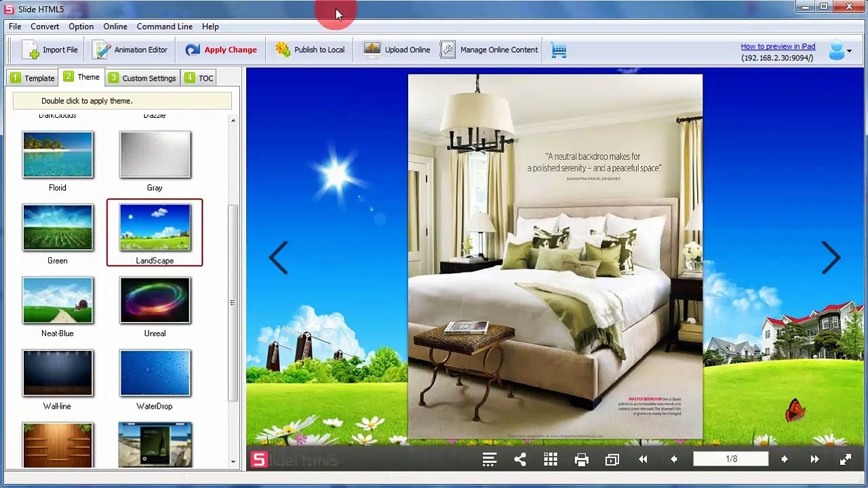868x488 pixels.
Task: Select the Gray theme thumbnail
Action: [155, 155]
